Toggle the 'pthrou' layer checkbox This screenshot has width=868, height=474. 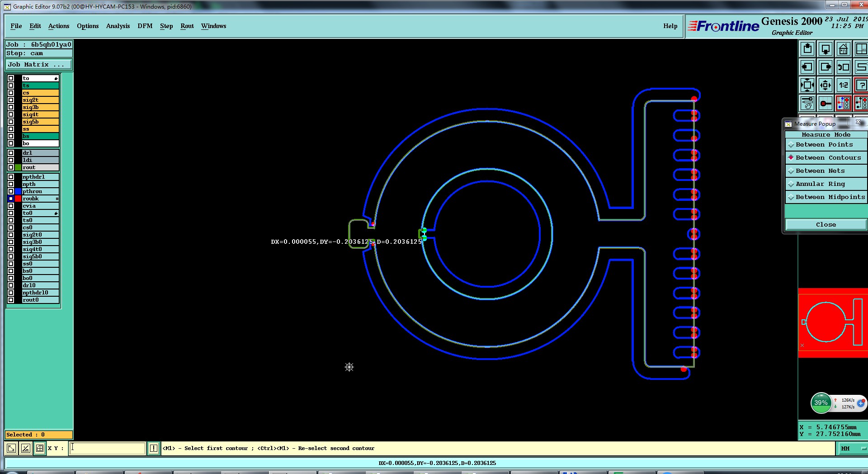11,191
